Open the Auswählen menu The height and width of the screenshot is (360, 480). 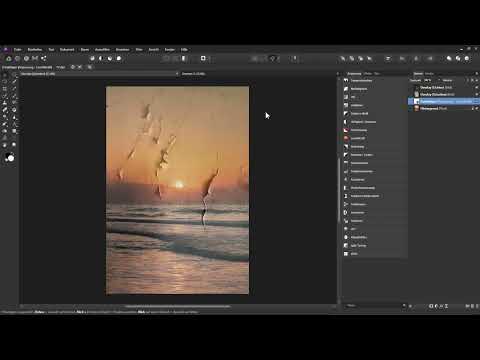102,50
